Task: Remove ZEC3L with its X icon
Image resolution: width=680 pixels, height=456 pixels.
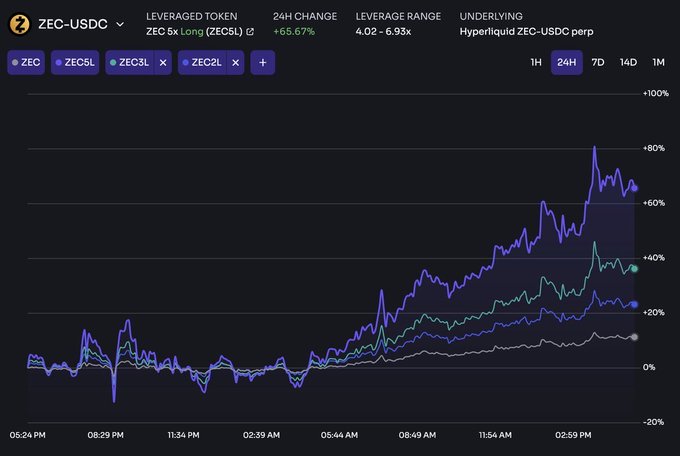Action: coord(163,63)
